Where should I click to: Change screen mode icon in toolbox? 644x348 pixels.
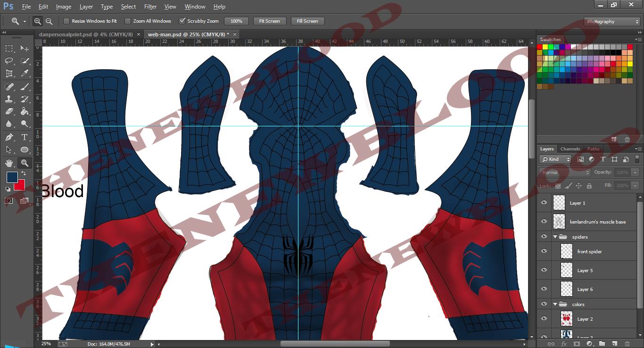(25, 200)
